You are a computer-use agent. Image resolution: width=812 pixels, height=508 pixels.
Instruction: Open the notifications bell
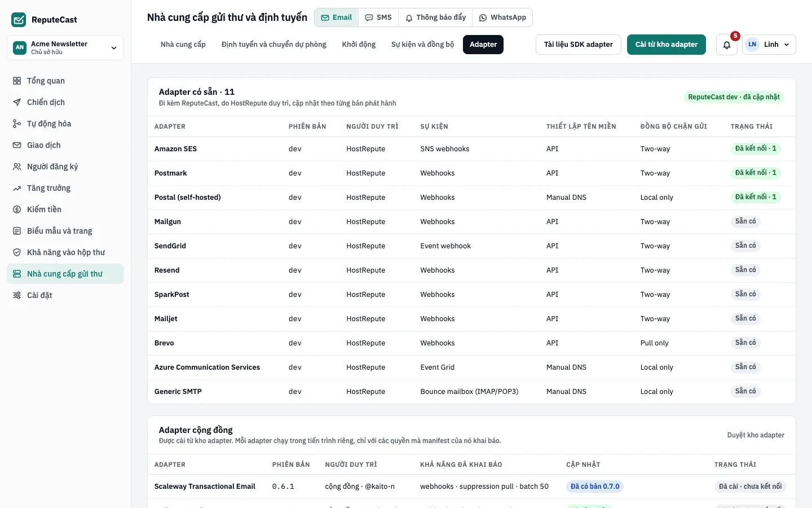(x=727, y=45)
